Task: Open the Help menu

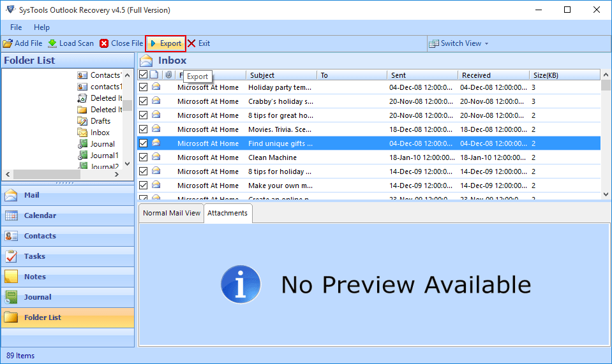Action: click(41, 27)
